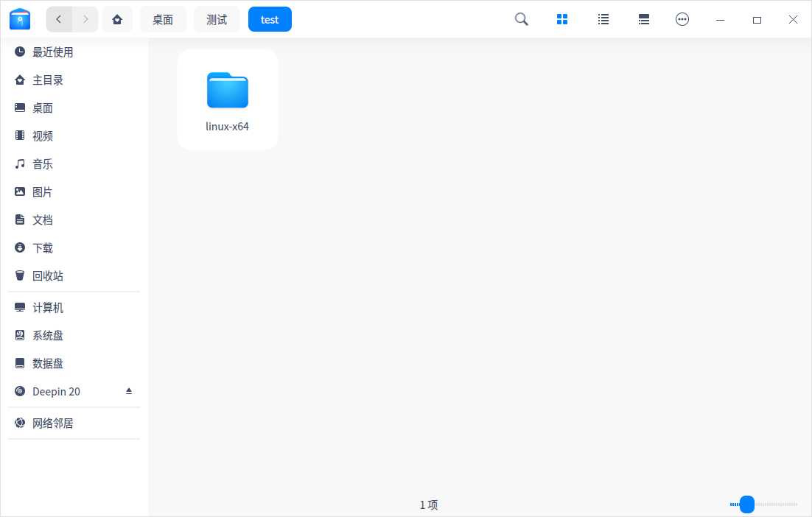Navigate to 桌面 in the breadcrumb bar

coord(163,19)
